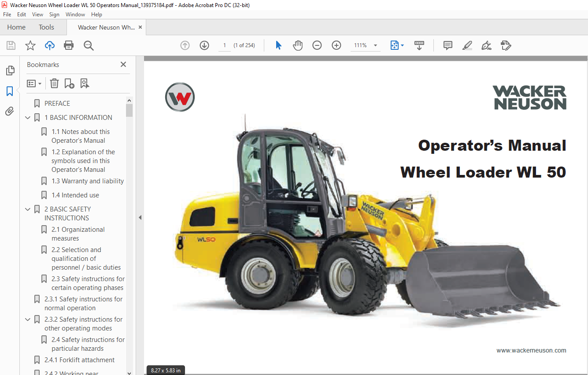Click the Save file icon

tap(11, 45)
